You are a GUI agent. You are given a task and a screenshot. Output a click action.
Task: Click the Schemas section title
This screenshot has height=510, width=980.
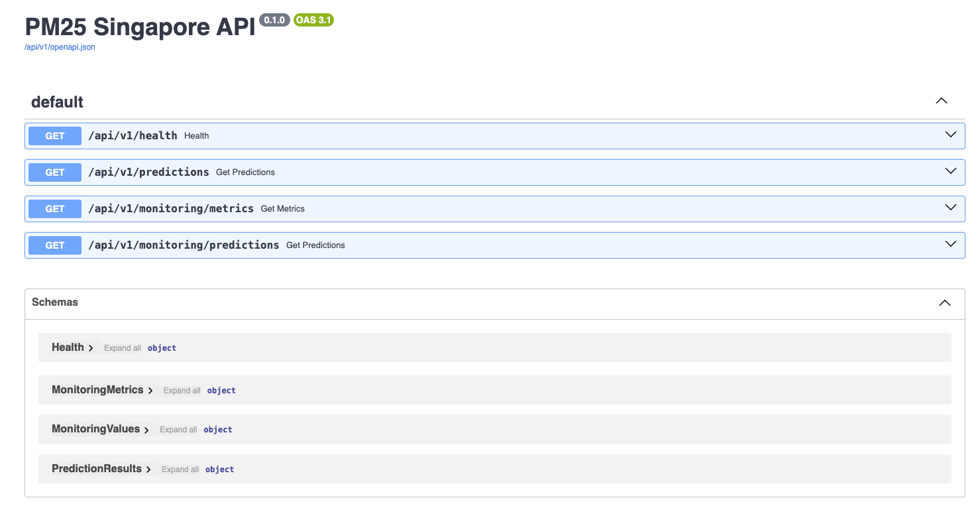click(55, 302)
